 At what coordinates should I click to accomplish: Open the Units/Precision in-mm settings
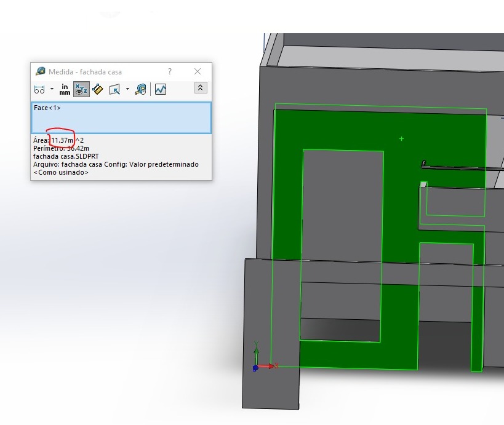[65, 89]
